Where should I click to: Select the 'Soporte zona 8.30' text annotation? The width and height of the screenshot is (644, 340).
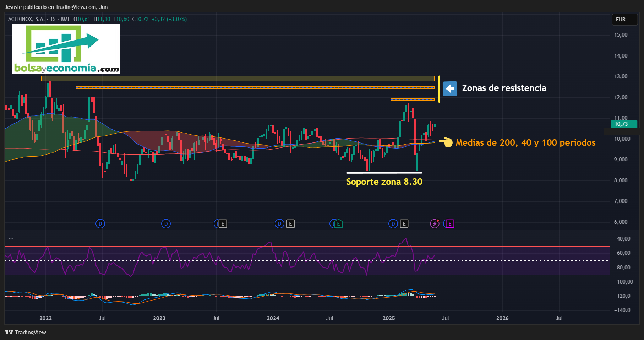[x=384, y=182]
